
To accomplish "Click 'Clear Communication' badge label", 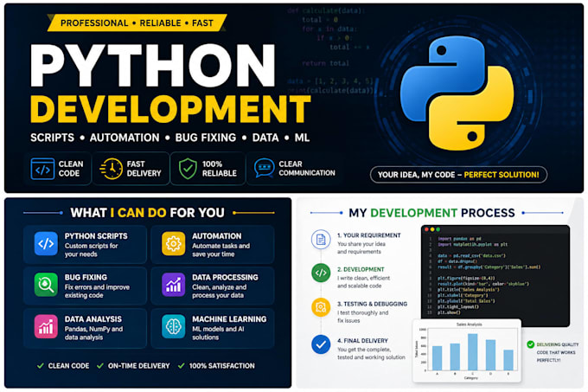I will (x=307, y=169).
